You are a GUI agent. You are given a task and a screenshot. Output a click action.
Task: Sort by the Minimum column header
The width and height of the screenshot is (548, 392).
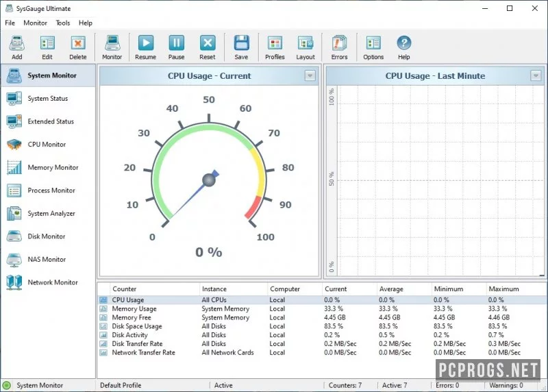tap(459, 289)
